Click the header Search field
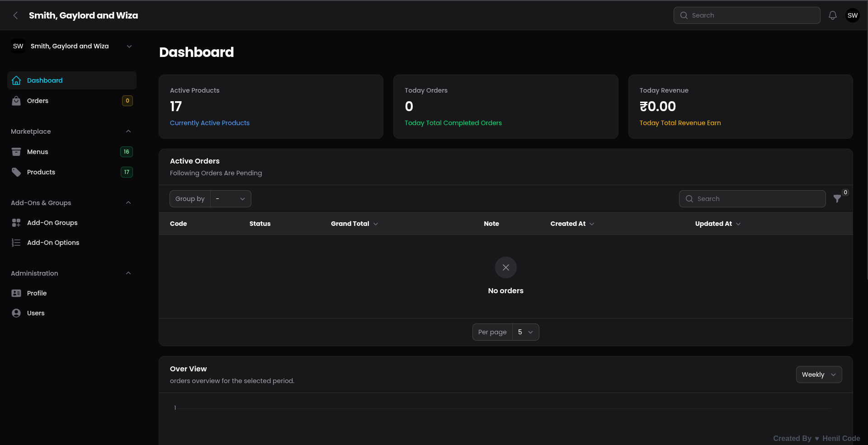The image size is (868, 445). pos(747,15)
